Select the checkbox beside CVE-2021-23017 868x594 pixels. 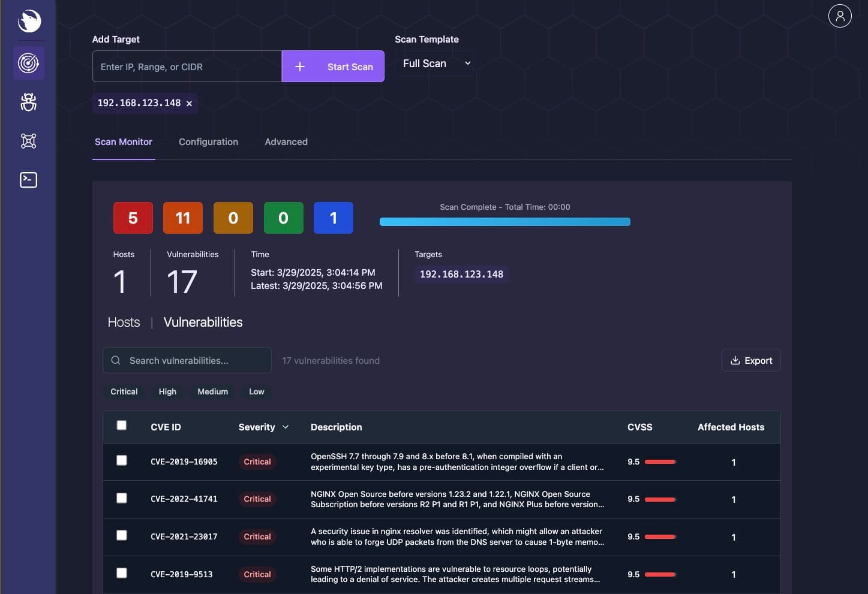click(122, 535)
